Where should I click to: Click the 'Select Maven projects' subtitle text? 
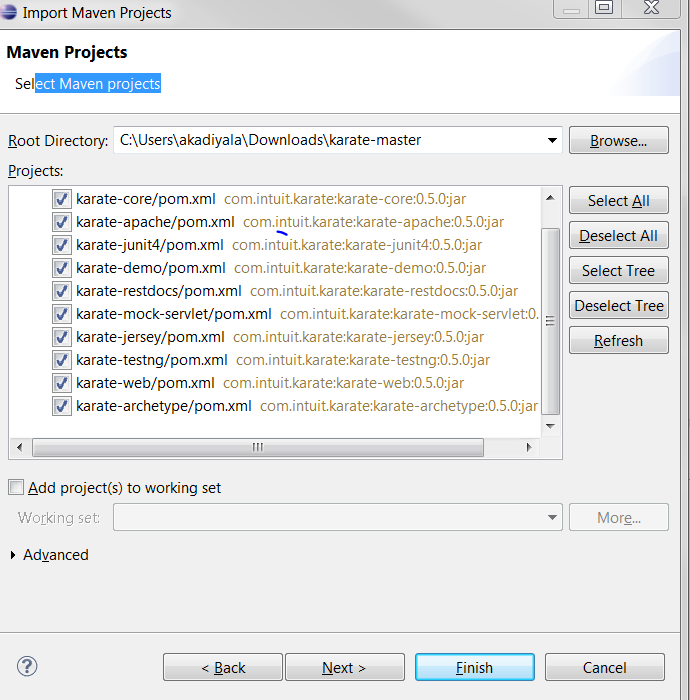(x=87, y=83)
